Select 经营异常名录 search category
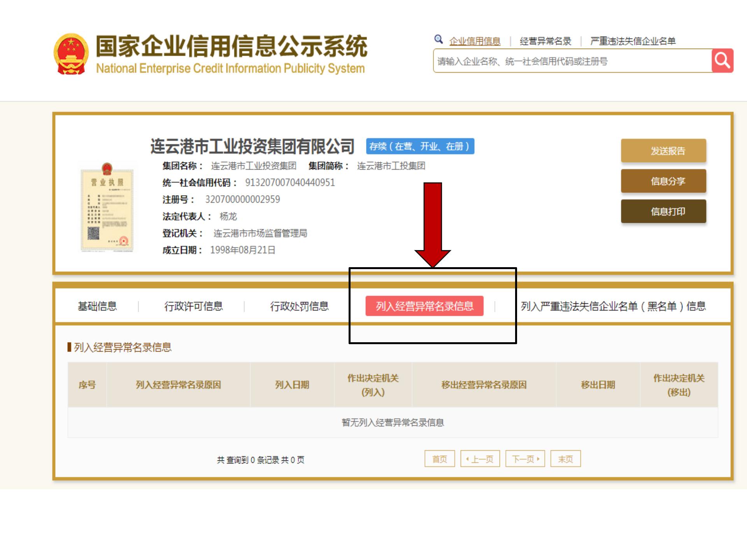This screenshot has width=747, height=560. [x=545, y=41]
